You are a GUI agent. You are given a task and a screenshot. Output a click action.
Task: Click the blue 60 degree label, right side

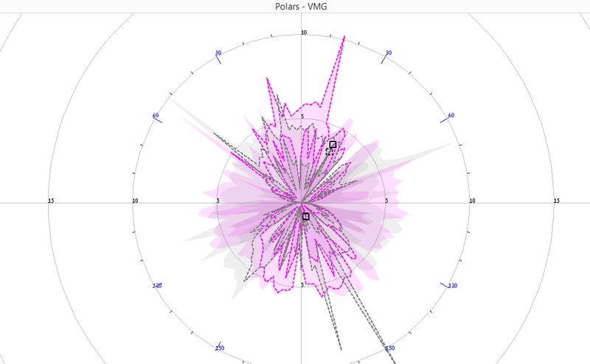point(451,116)
